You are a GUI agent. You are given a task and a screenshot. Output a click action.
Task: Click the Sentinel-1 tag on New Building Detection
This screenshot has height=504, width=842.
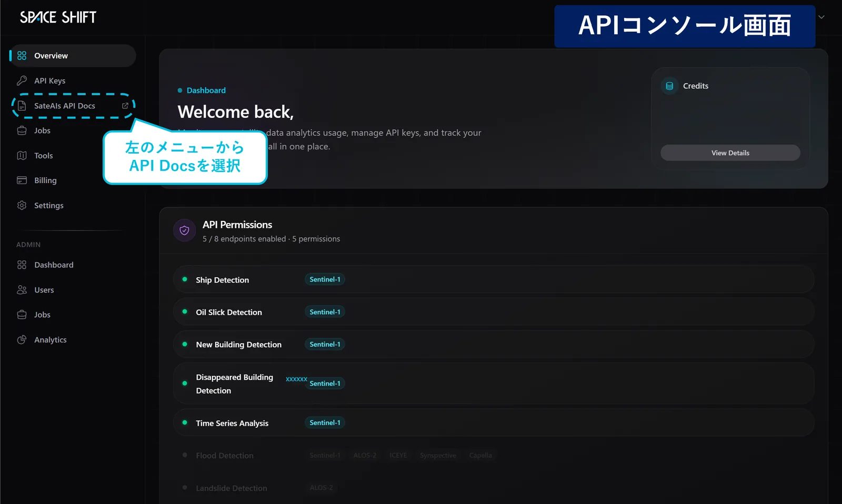click(325, 344)
